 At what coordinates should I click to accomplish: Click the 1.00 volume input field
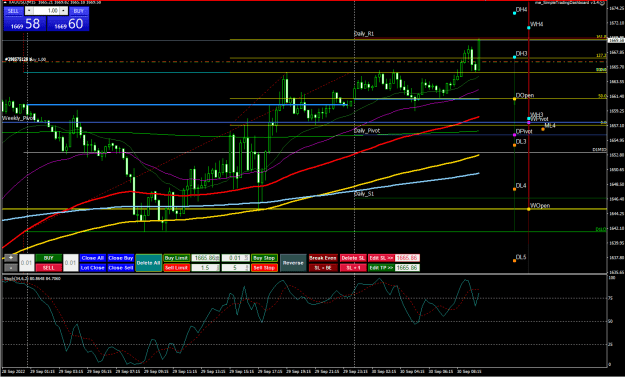46,11
